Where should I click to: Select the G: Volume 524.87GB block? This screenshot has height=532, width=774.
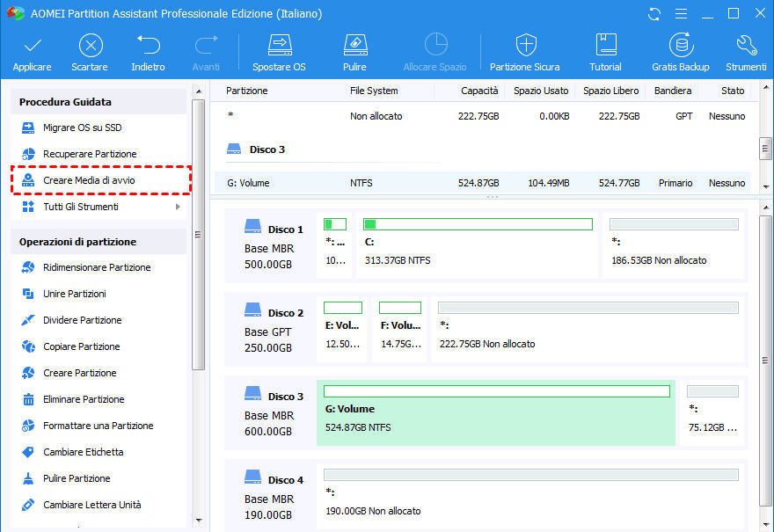(x=495, y=412)
